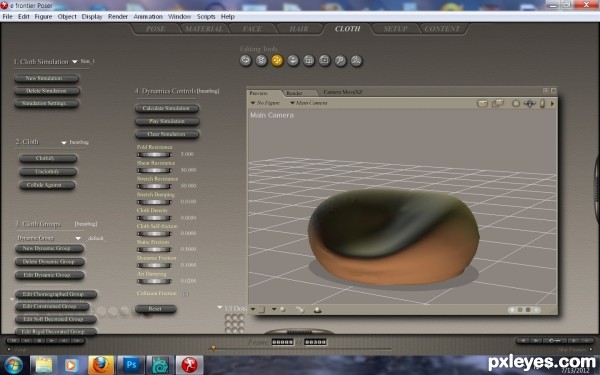Click the single box icon in preview toolbar
The height and width of the screenshot is (375, 600).
click(x=482, y=103)
